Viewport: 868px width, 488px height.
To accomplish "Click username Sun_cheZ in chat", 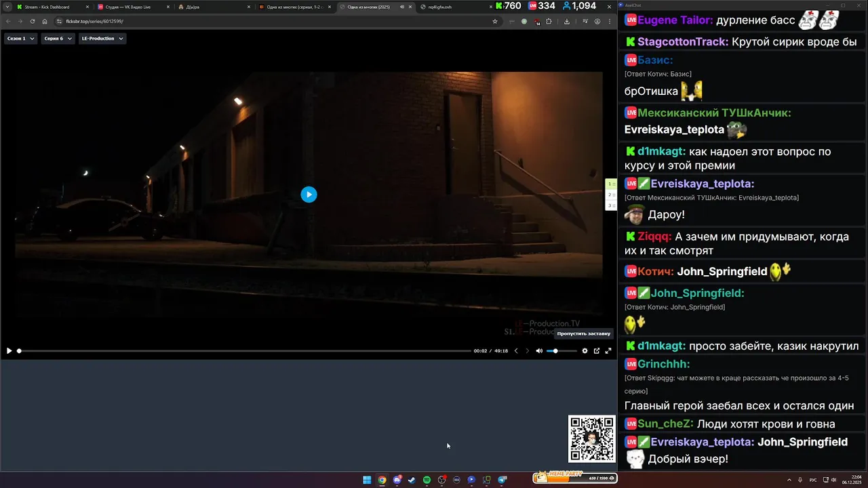I will point(665,424).
